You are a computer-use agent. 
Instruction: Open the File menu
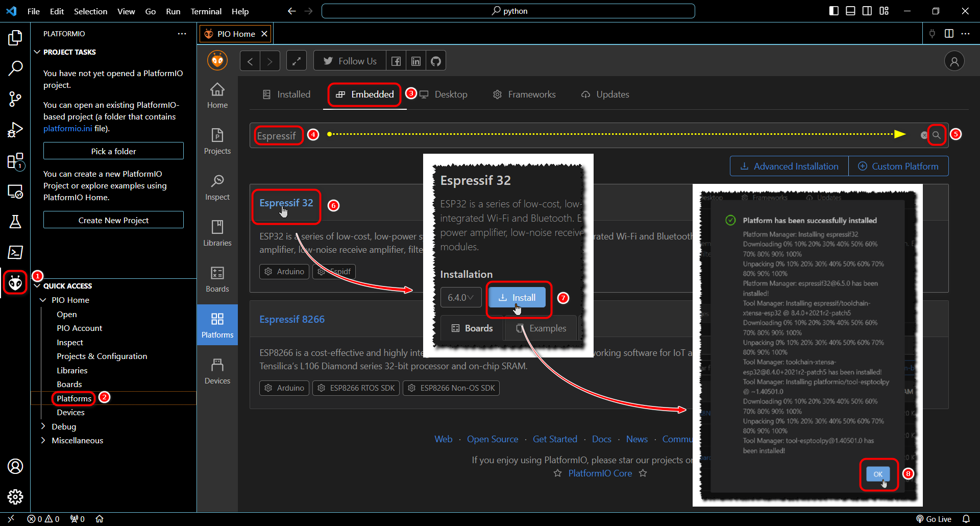[34, 11]
